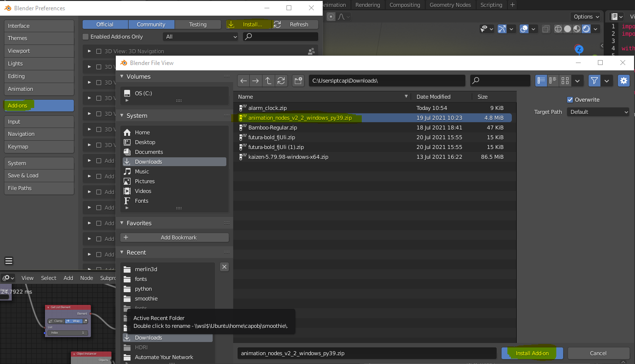Click Install... button in Preferences

click(x=249, y=24)
